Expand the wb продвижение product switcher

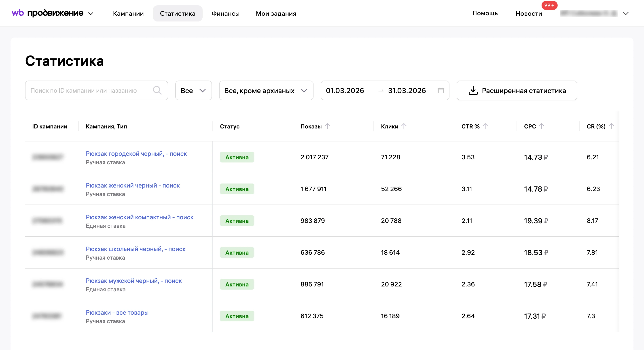click(91, 13)
